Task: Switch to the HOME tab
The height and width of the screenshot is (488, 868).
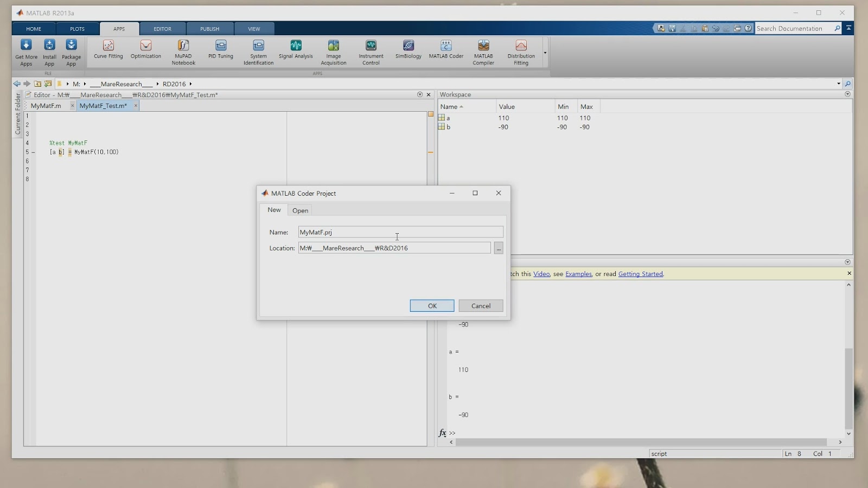Action: pos(34,29)
